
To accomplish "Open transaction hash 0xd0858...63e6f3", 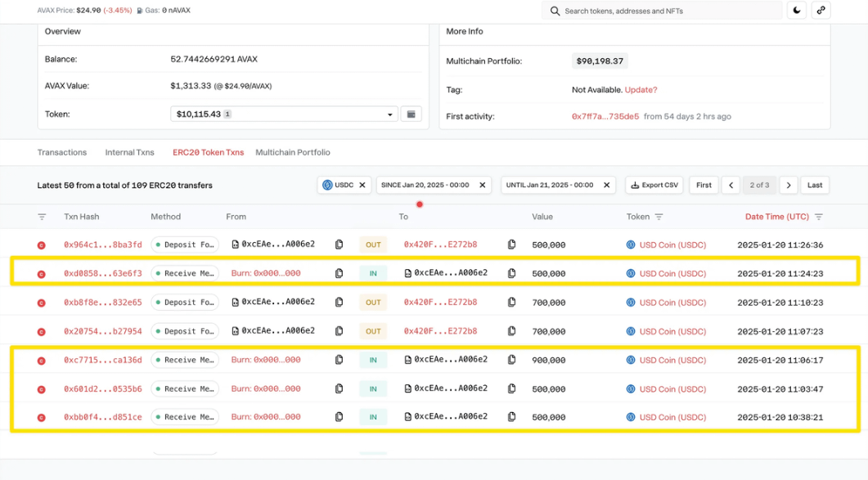I will (x=102, y=273).
